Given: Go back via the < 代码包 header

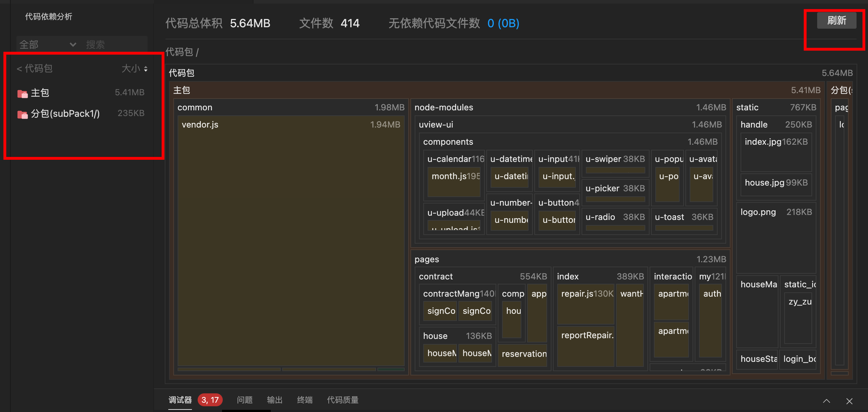Looking at the screenshot, I should pos(35,68).
